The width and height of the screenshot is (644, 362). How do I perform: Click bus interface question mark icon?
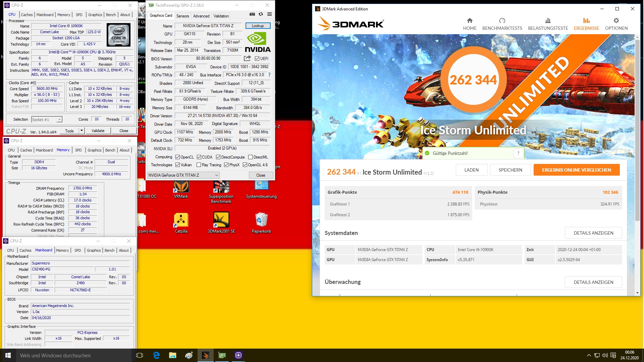269,75
